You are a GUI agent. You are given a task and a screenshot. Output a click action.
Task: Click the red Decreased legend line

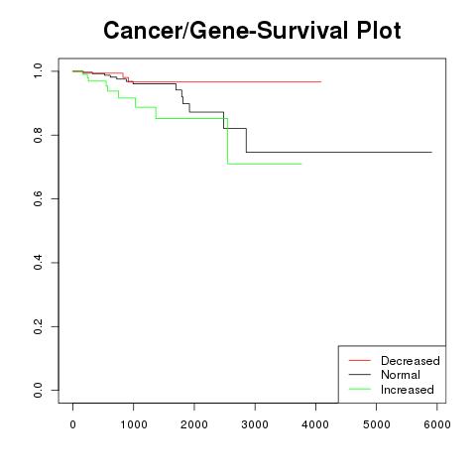pyautogui.click(x=360, y=360)
